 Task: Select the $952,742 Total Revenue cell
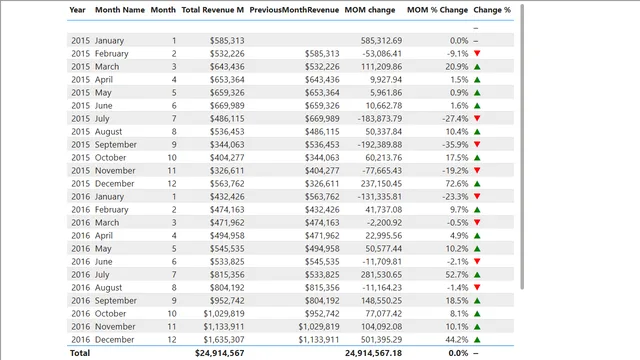227,300
